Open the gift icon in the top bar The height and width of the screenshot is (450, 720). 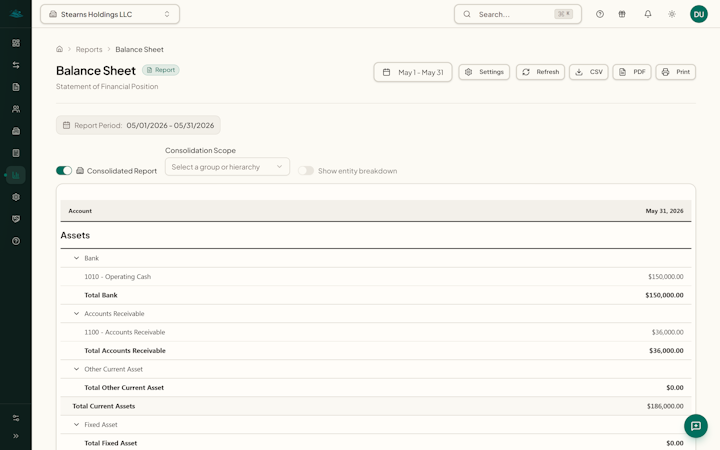tap(622, 14)
